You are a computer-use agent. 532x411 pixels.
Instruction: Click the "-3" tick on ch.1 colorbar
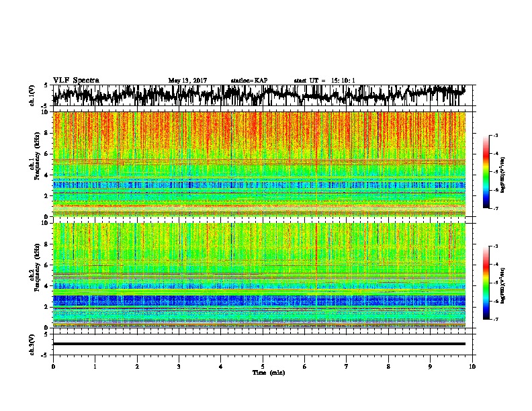[495, 135]
